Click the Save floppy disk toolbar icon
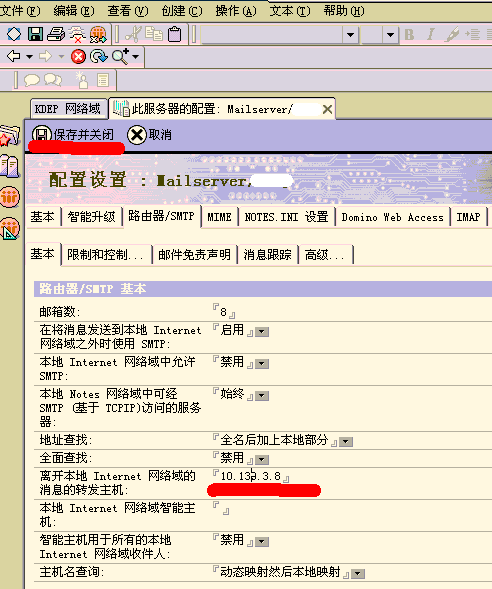This screenshot has height=589, width=492. (35, 34)
